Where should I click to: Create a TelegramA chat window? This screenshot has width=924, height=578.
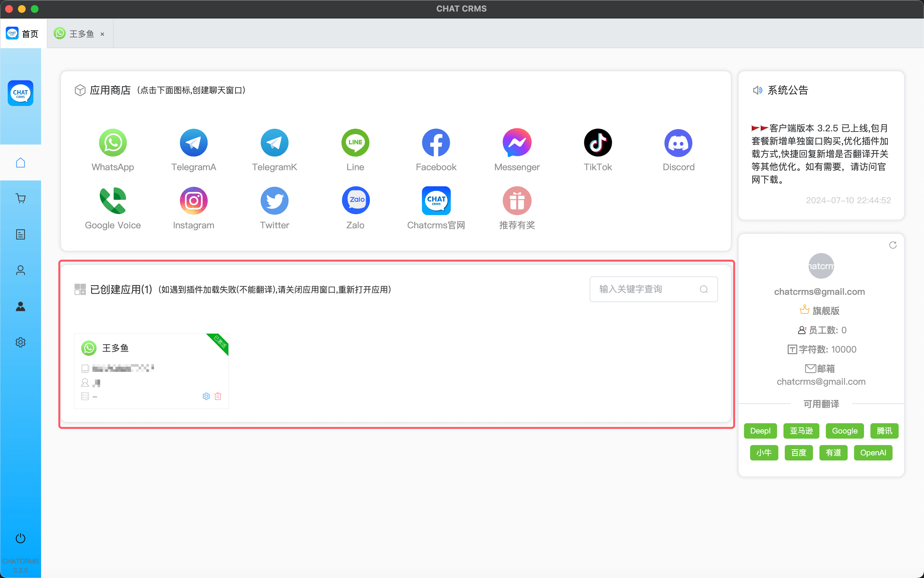[x=193, y=143]
